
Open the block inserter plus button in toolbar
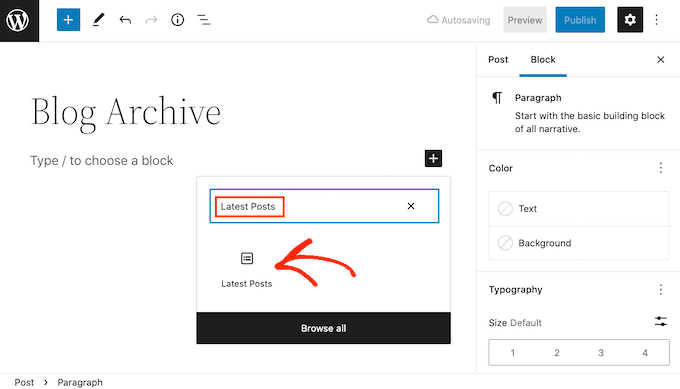click(69, 20)
